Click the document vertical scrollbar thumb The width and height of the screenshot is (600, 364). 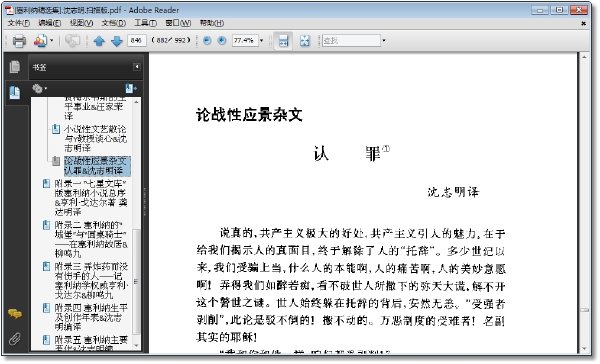coord(584,310)
